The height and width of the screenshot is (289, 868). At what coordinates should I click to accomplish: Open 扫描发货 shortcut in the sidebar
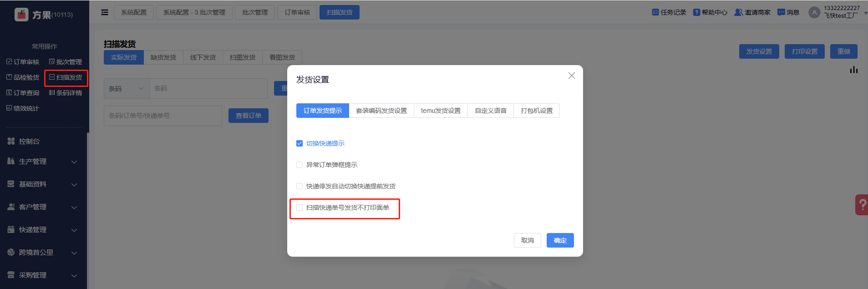(66, 77)
